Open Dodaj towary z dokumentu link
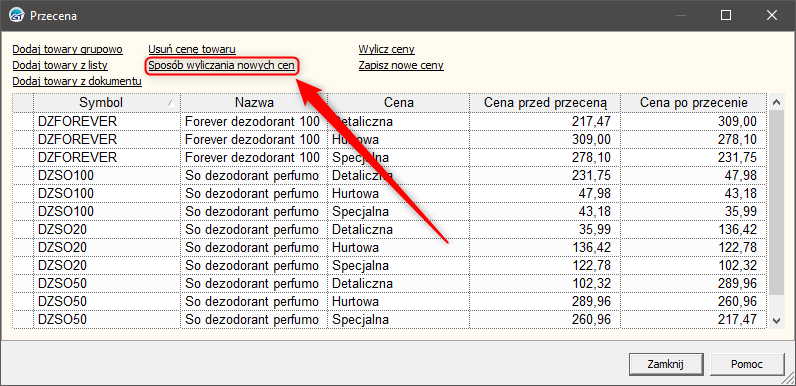The height and width of the screenshot is (386, 796). point(77,81)
